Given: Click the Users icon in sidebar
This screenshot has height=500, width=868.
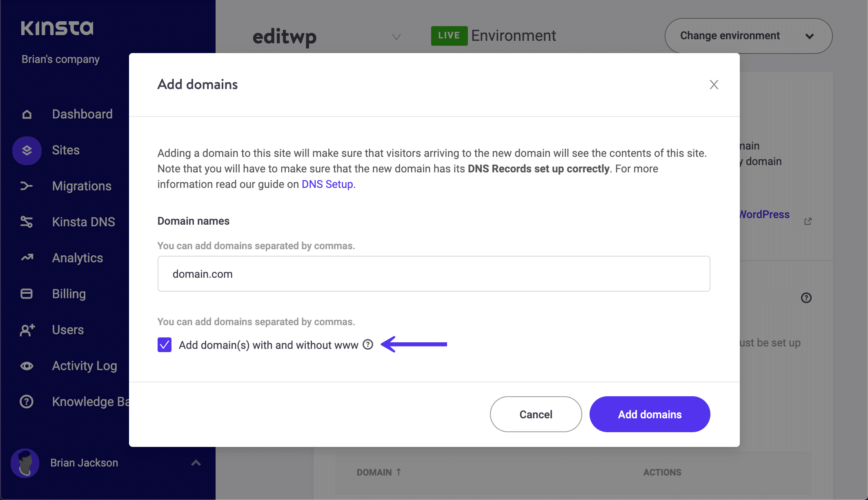Looking at the screenshot, I should pos(26,329).
